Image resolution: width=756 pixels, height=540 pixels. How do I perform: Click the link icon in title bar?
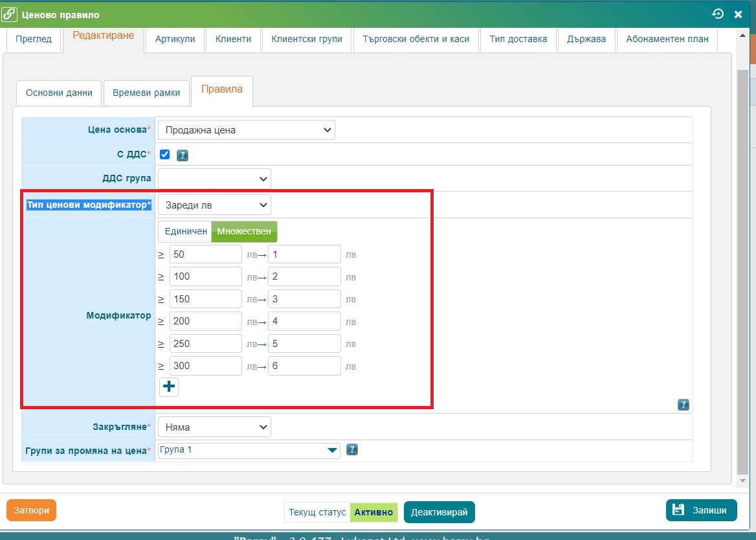point(10,14)
